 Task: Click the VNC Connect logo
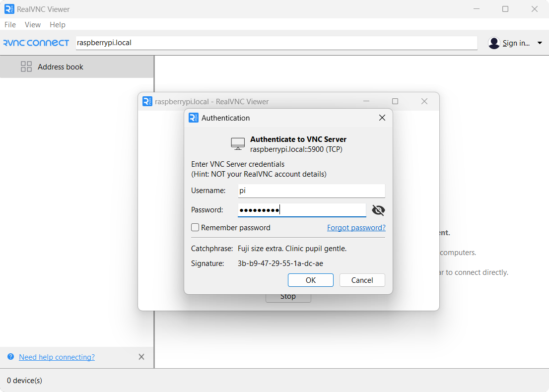36,43
